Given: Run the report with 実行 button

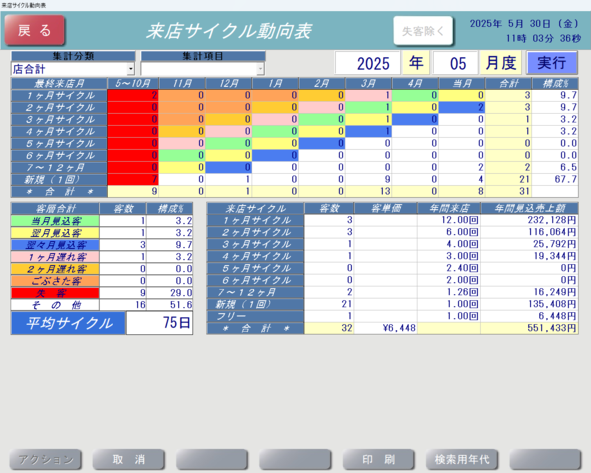Looking at the screenshot, I should coord(552,63).
